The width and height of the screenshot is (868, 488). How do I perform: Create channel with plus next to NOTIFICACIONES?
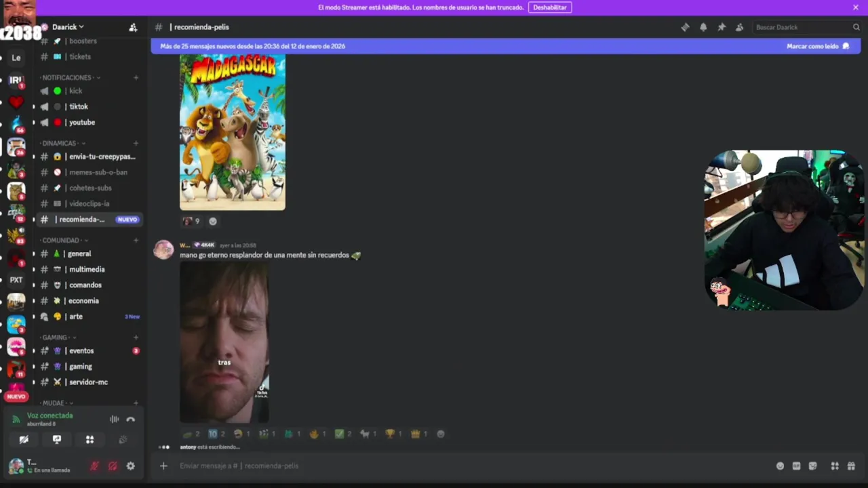[x=136, y=78]
